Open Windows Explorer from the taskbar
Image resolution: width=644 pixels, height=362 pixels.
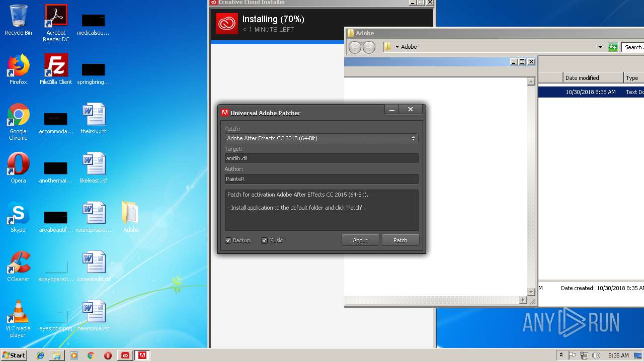(x=57, y=355)
